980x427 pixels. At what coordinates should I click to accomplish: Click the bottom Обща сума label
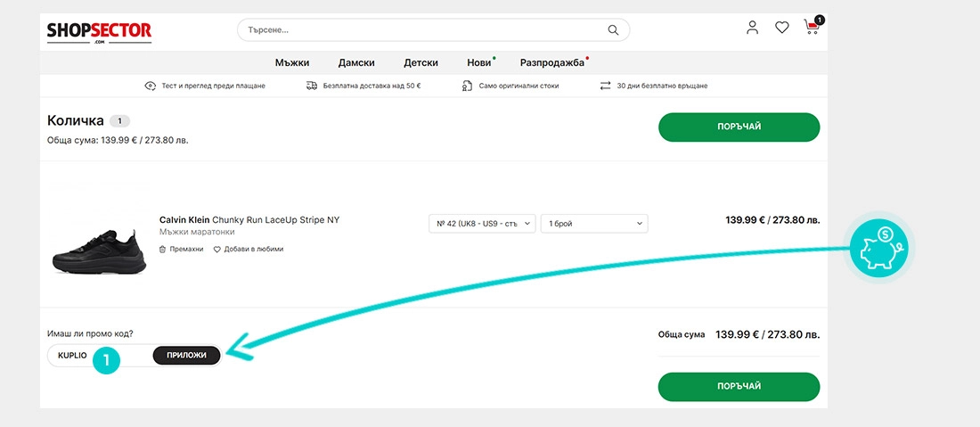click(x=682, y=334)
